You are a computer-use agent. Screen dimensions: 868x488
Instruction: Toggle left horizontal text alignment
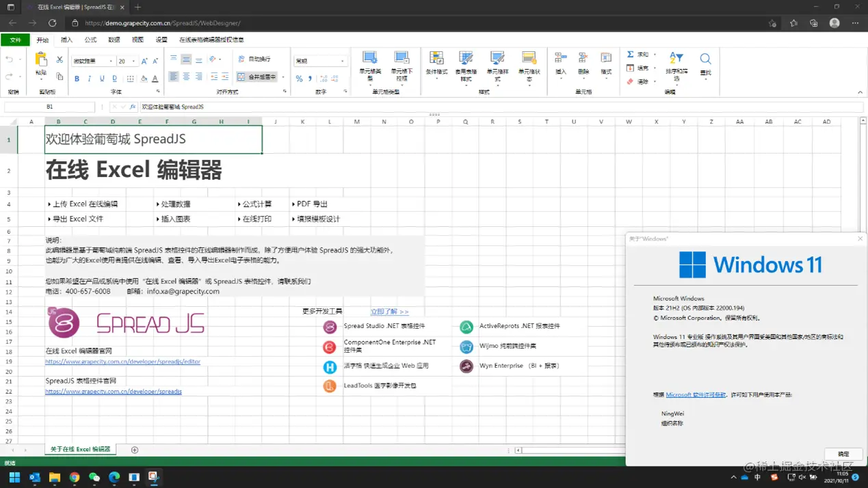174,77
